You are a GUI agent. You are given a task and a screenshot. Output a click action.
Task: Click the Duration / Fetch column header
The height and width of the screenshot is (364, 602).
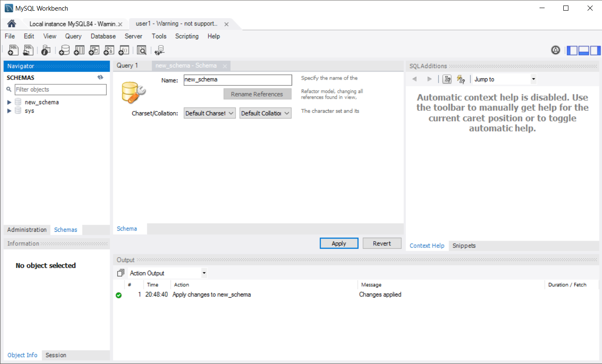[567, 285]
